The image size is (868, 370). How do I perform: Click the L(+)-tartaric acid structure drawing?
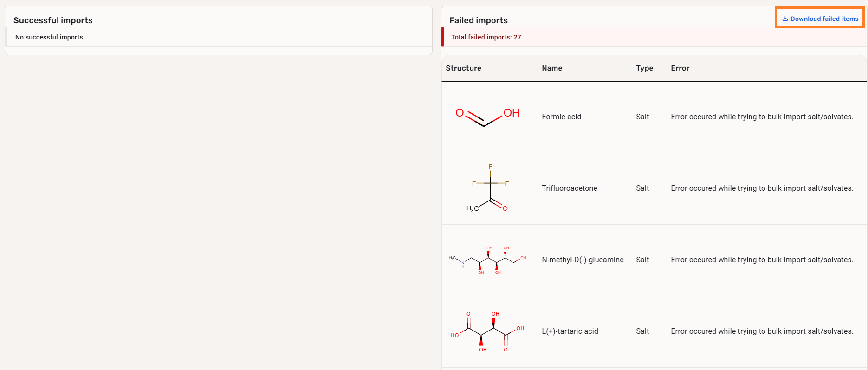click(x=487, y=331)
